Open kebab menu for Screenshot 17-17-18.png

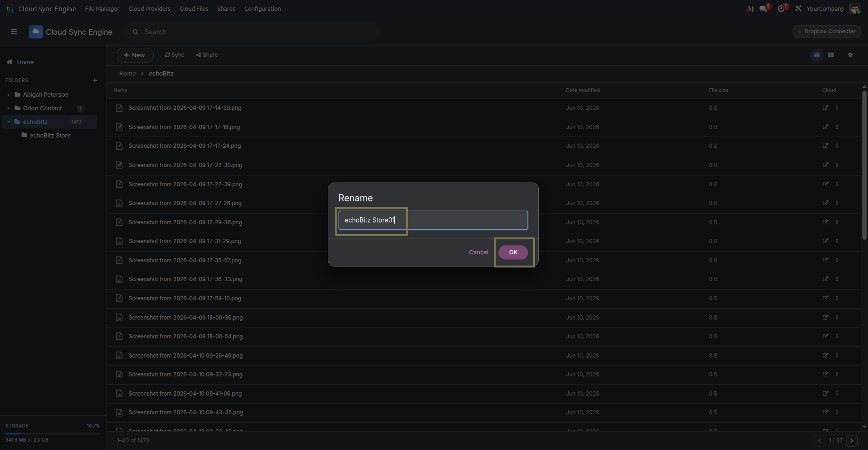point(837,127)
